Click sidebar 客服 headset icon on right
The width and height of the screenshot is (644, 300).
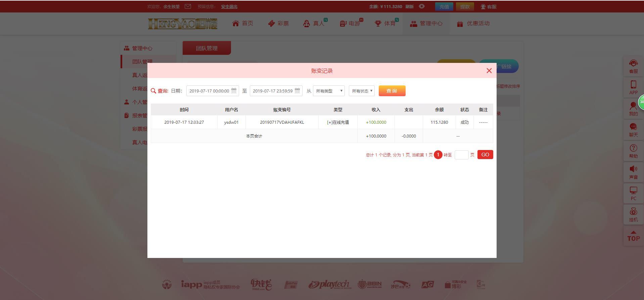(x=633, y=66)
